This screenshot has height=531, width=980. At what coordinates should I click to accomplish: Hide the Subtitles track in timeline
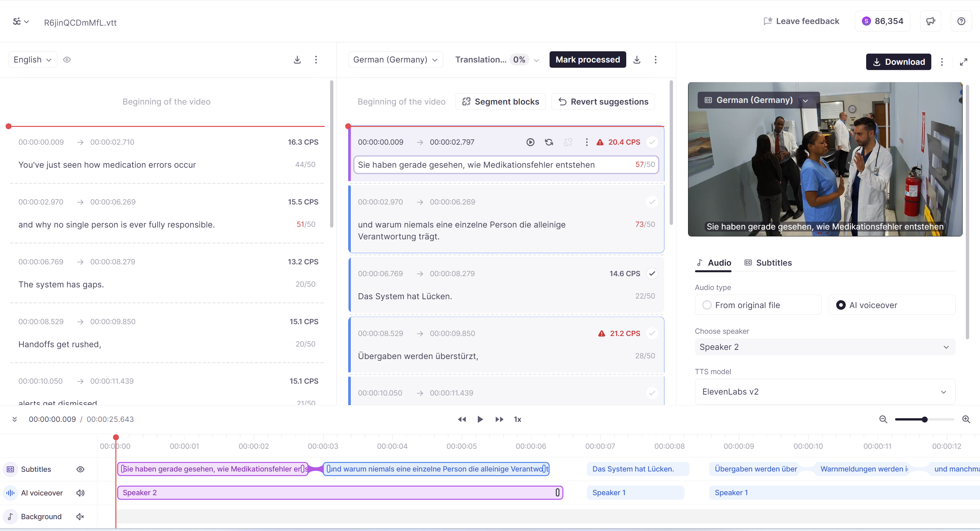[x=80, y=470]
